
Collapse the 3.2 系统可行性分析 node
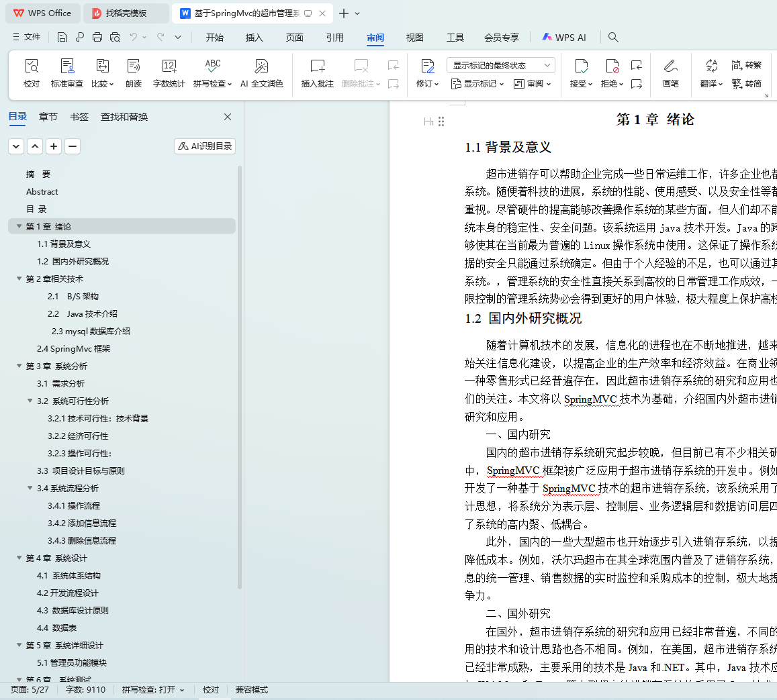click(x=30, y=401)
